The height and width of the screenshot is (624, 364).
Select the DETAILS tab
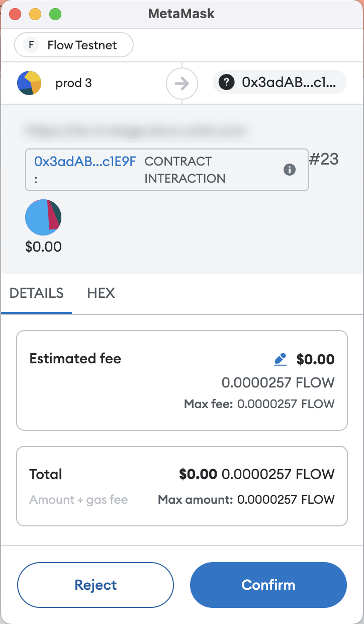pos(37,293)
